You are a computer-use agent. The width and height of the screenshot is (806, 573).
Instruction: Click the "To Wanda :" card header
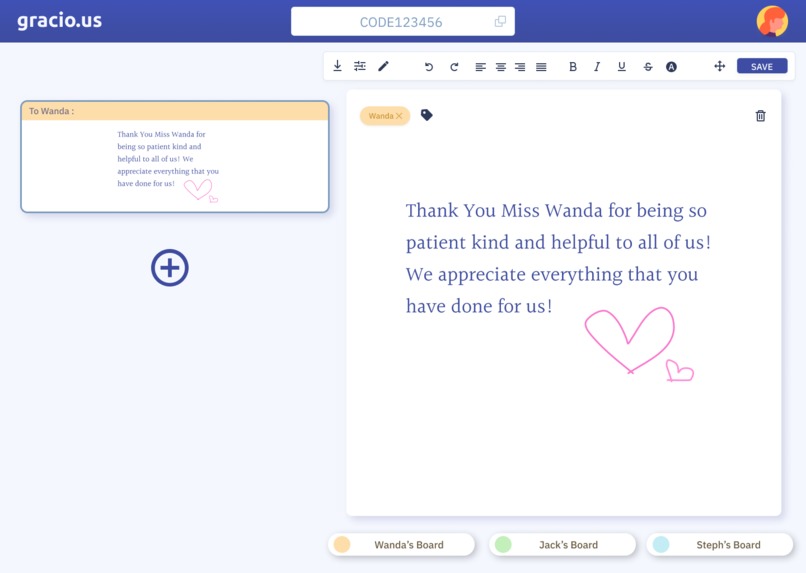coord(175,111)
